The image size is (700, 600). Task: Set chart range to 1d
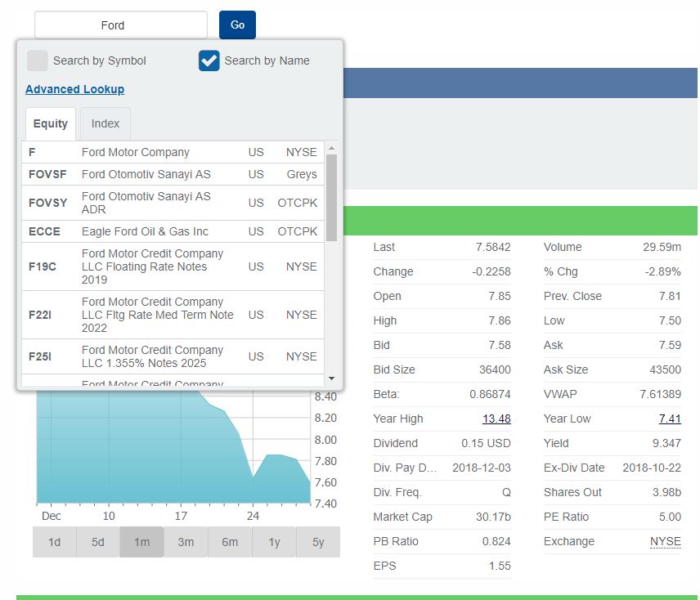click(x=55, y=542)
